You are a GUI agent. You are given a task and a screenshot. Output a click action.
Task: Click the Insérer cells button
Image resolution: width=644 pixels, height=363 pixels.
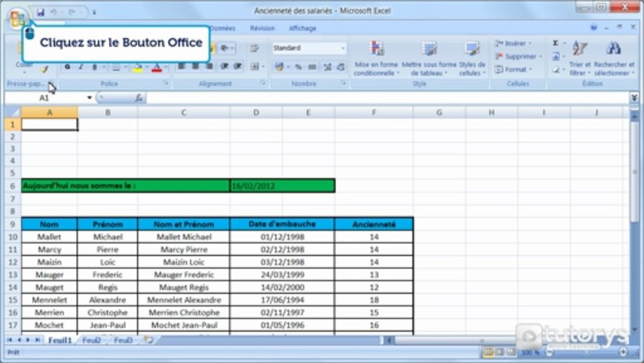click(513, 43)
